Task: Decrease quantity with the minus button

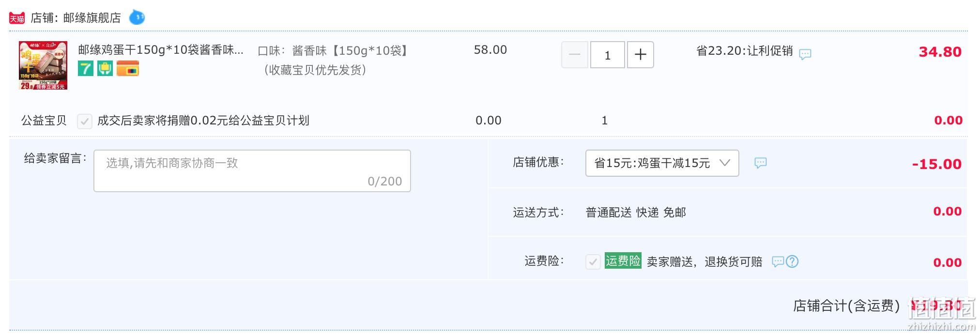Action: [575, 55]
